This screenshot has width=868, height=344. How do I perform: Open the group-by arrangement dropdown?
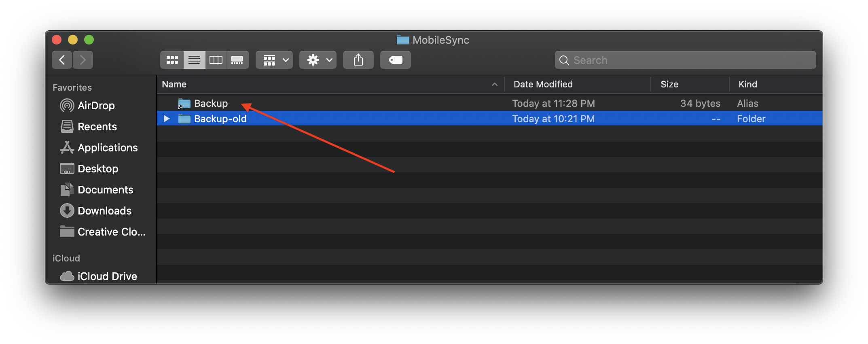(x=274, y=60)
